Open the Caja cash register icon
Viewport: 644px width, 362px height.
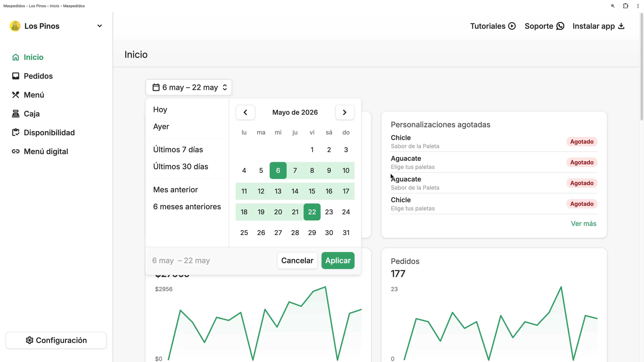16,114
